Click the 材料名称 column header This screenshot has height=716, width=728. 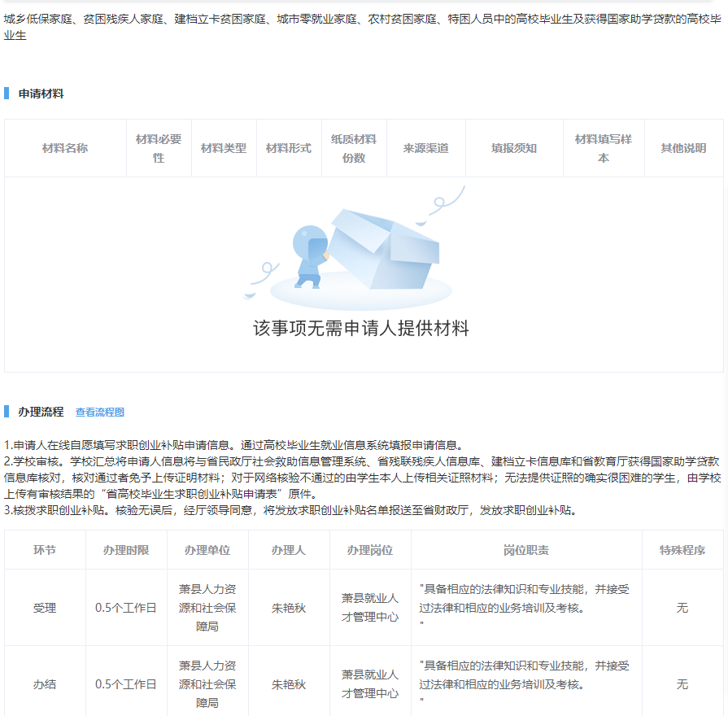(x=65, y=148)
